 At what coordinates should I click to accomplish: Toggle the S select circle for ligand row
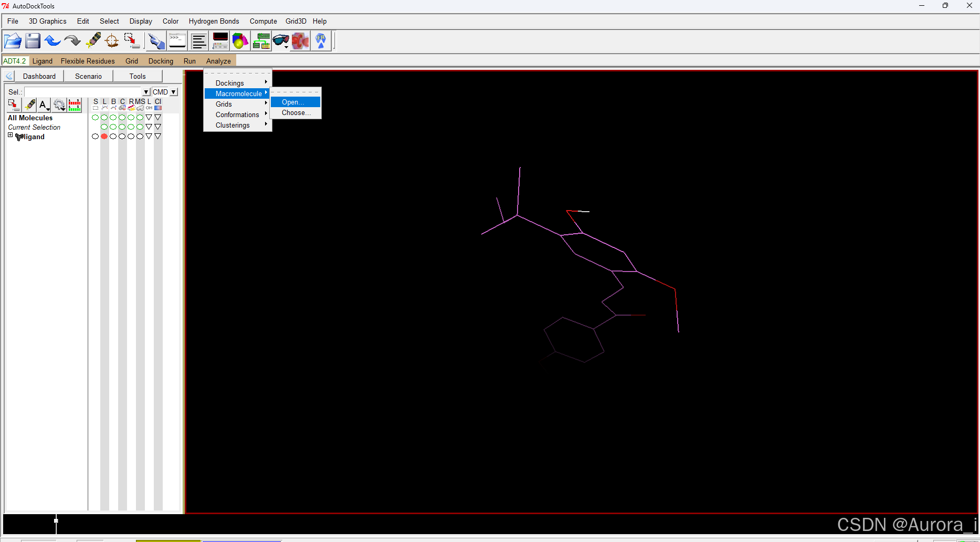(95, 137)
